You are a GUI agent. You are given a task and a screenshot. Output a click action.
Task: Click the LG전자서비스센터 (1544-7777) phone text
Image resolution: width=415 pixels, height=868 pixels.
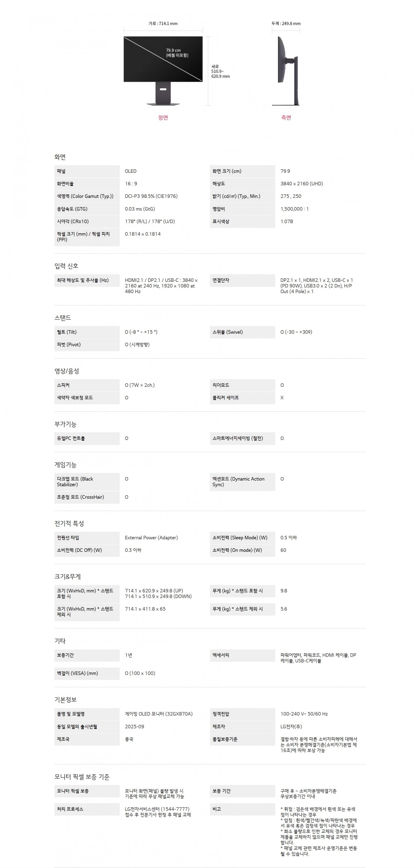click(157, 809)
